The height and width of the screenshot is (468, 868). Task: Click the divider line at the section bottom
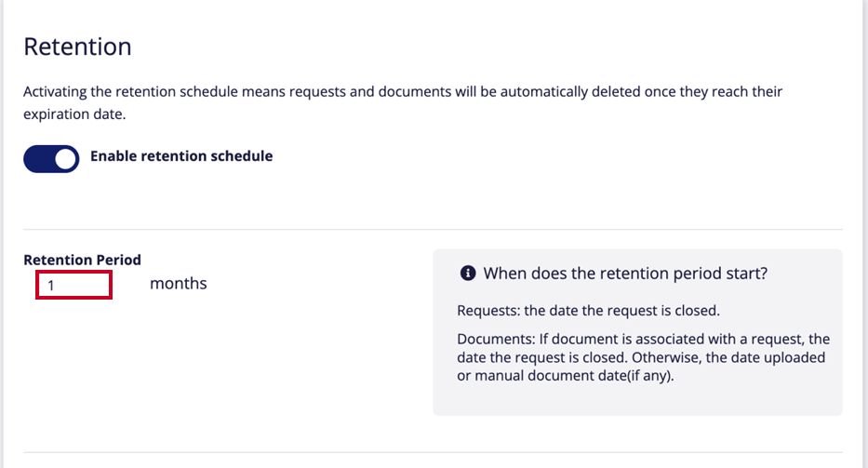click(x=433, y=452)
